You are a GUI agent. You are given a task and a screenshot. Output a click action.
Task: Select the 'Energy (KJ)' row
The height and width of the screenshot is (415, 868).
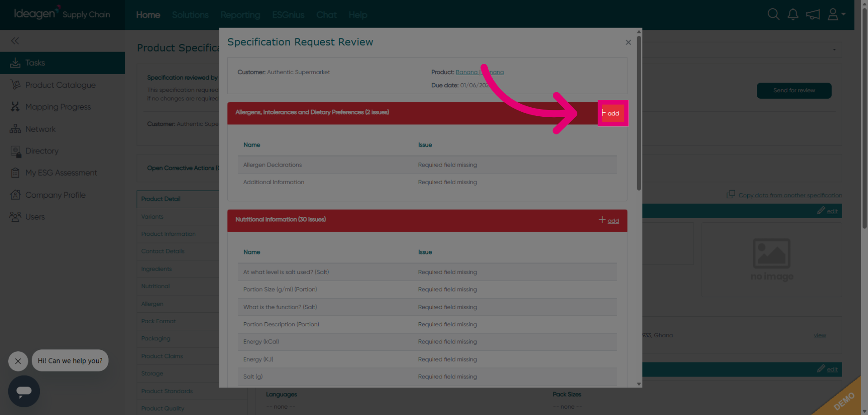click(x=427, y=359)
